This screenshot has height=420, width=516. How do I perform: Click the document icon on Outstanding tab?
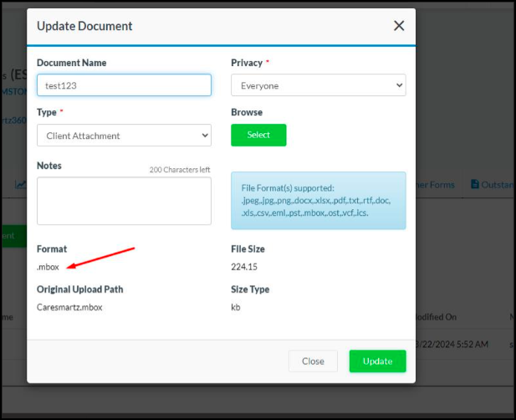click(x=475, y=184)
